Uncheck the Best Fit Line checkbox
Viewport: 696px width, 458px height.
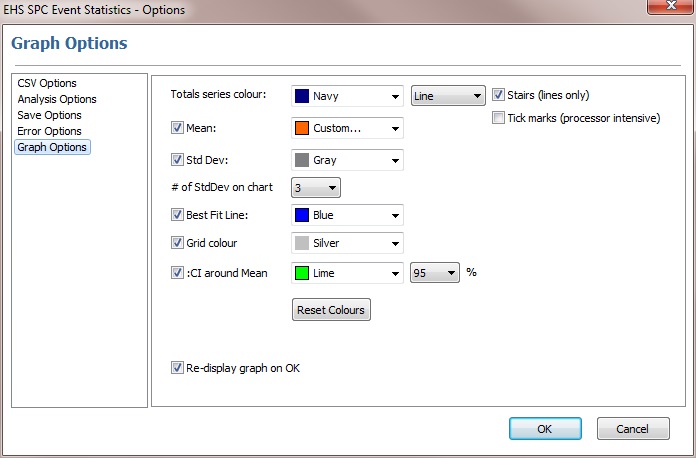178,215
